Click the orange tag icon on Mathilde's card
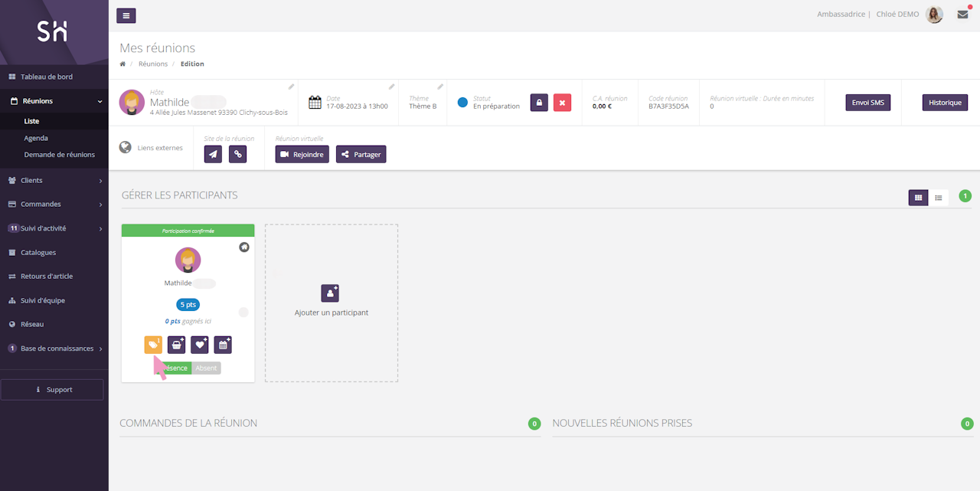The image size is (980, 491). coord(153,345)
